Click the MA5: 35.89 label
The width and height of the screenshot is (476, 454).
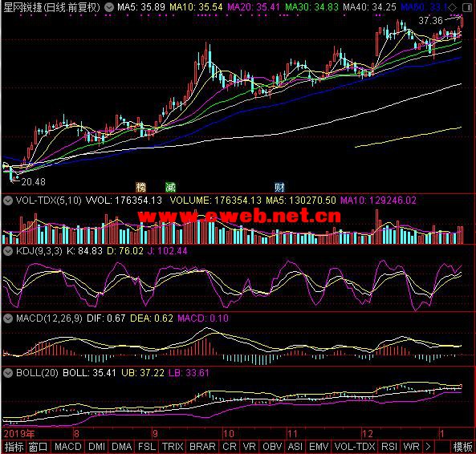pos(141,7)
